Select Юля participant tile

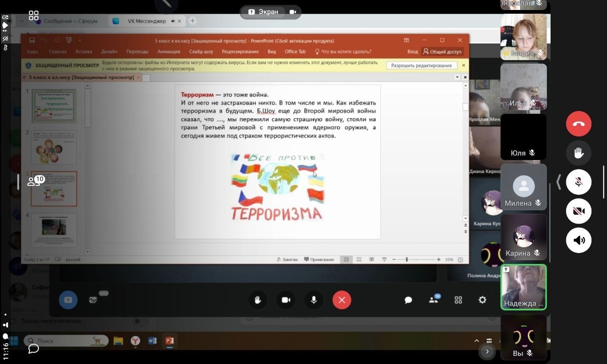tap(524, 136)
